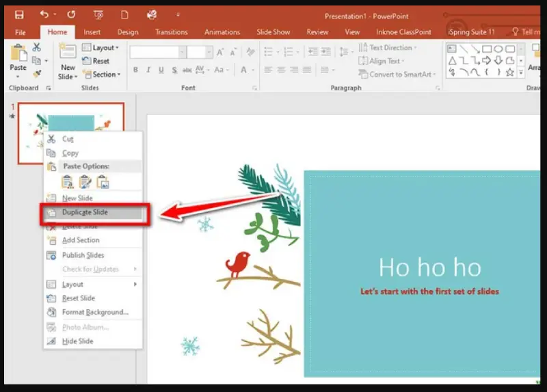Choose Cut from the context menu
The height and width of the screenshot is (392, 547).
(x=93, y=139)
